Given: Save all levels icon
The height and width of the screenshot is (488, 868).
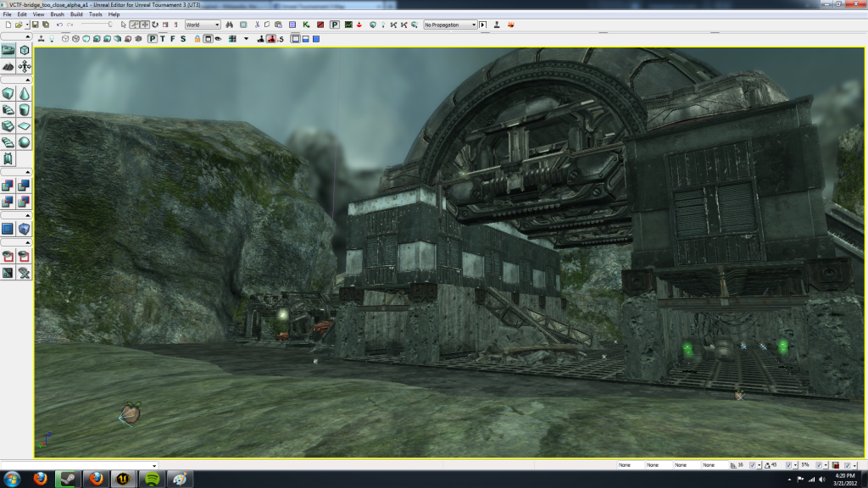Looking at the screenshot, I should [46, 25].
